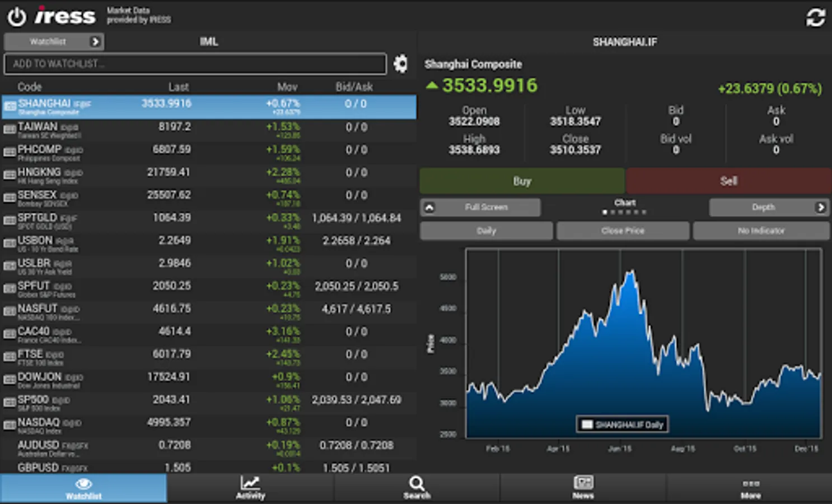
Task: Open the Close Price chart type dropdown
Action: (x=623, y=231)
